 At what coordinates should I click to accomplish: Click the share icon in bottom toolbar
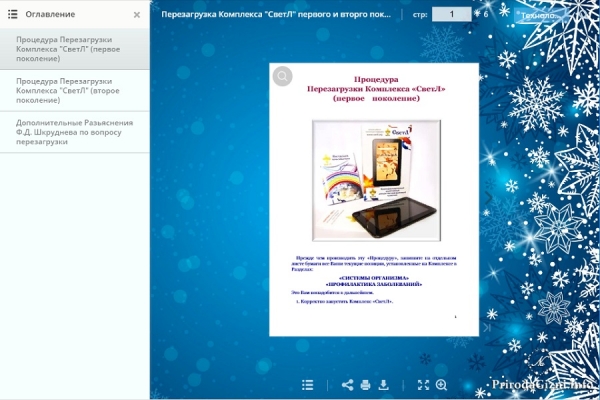point(347,385)
